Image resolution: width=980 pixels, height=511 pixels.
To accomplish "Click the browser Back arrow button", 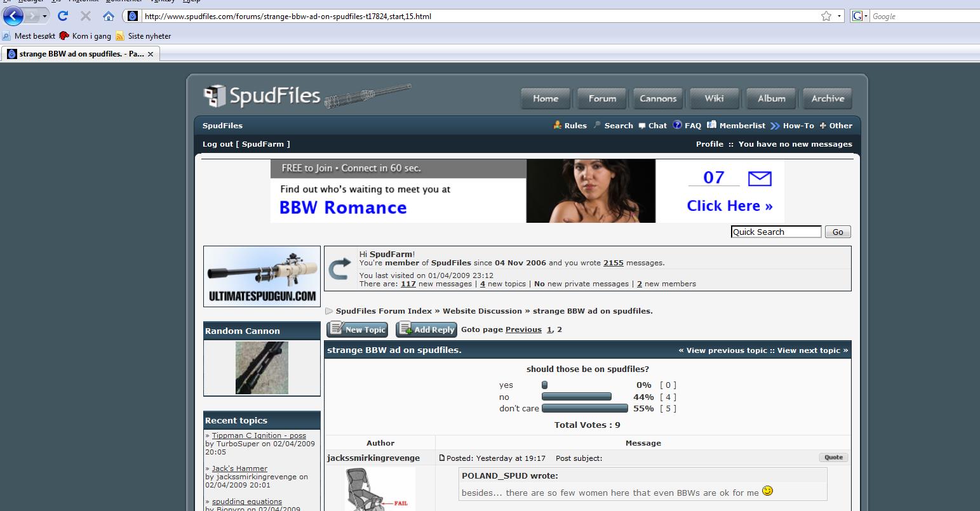I will [x=14, y=16].
